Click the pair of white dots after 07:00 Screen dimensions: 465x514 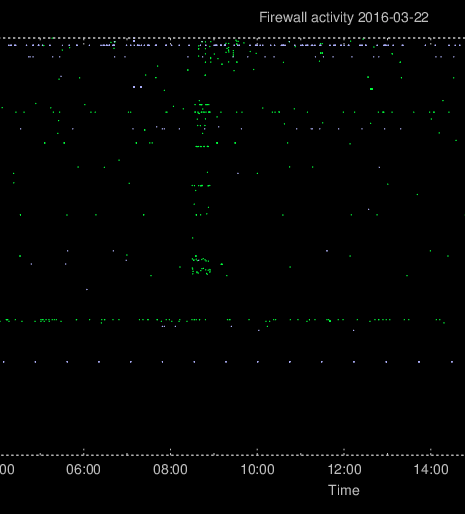[x=137, y=87]
